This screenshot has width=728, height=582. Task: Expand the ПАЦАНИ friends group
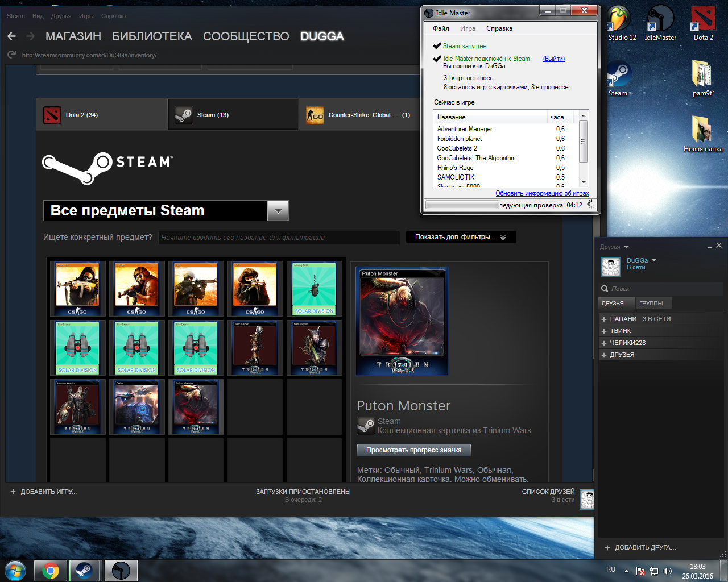(604, 319)
